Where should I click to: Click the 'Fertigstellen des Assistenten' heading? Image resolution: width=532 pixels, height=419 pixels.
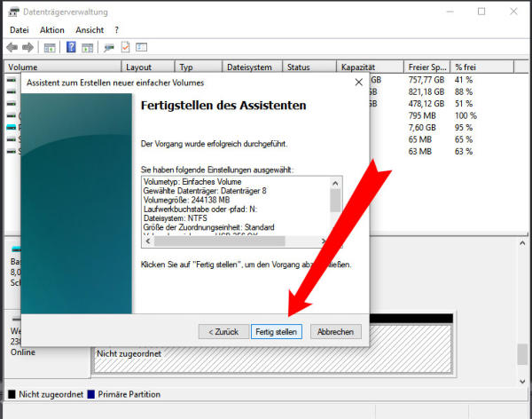[223, 106]
